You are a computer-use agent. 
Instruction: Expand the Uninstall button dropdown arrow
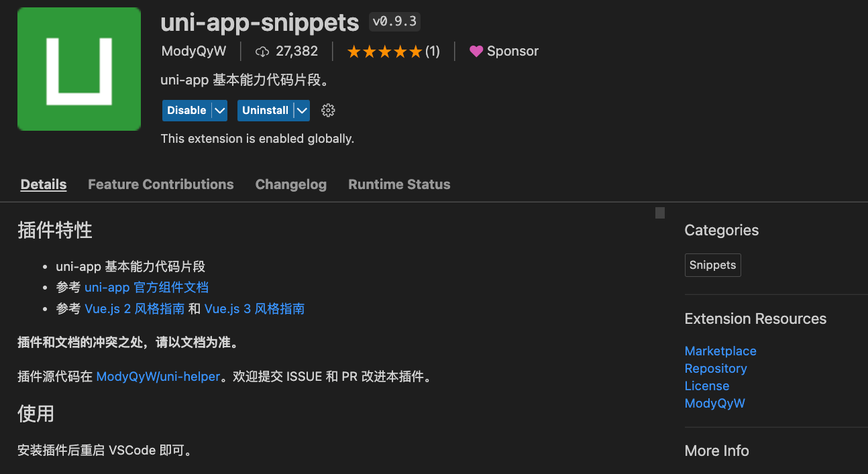302,111
